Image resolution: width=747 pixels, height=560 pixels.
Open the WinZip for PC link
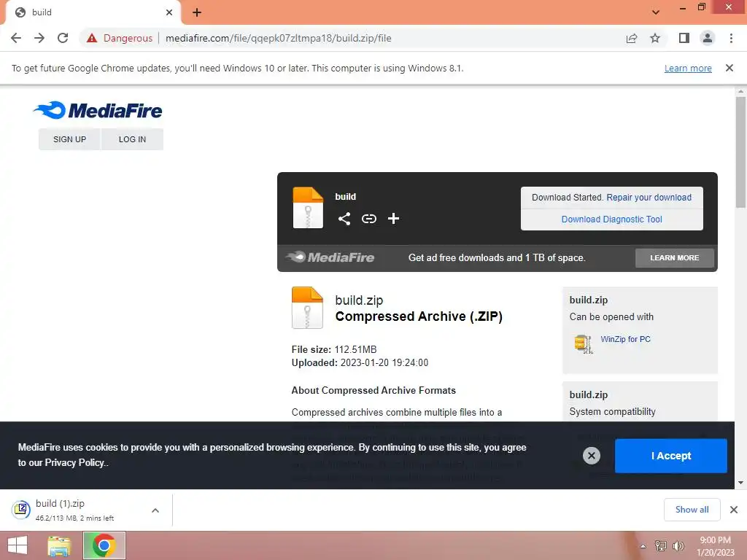[x=625, y=339]
